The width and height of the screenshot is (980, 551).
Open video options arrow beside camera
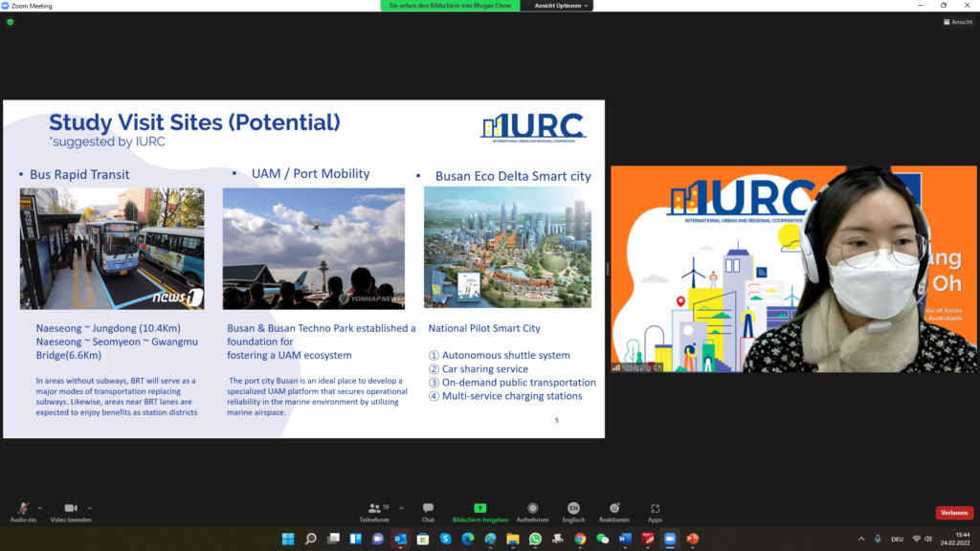(x=90, y=508)
